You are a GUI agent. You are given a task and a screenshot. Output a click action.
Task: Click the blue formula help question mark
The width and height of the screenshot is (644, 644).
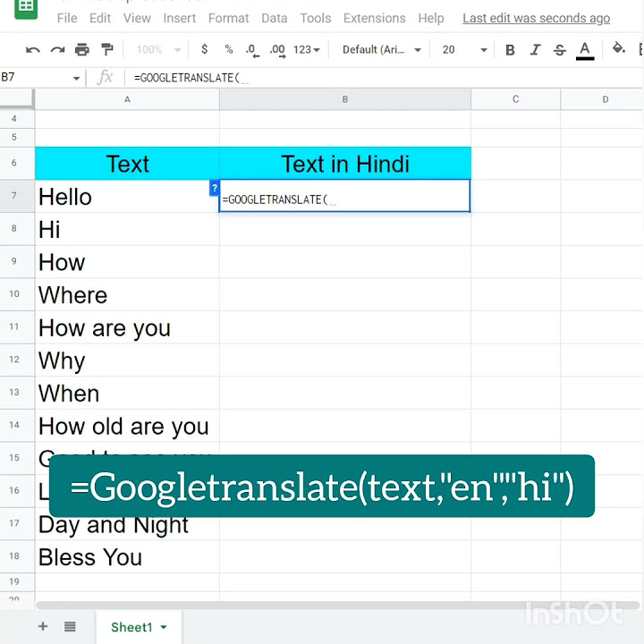coord(214,188)
